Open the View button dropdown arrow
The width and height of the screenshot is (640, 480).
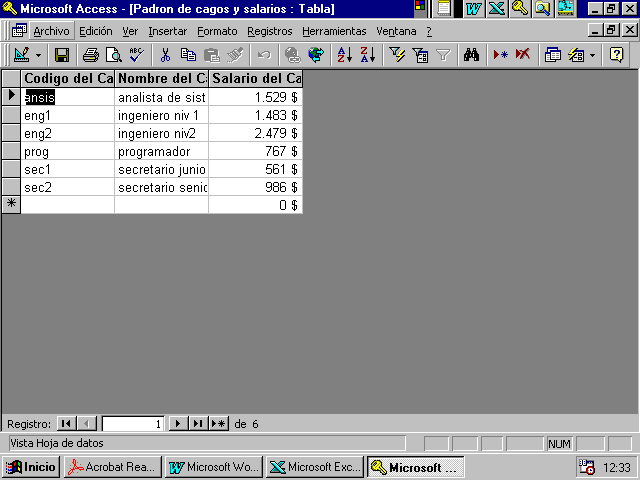[x=38, y=55]
